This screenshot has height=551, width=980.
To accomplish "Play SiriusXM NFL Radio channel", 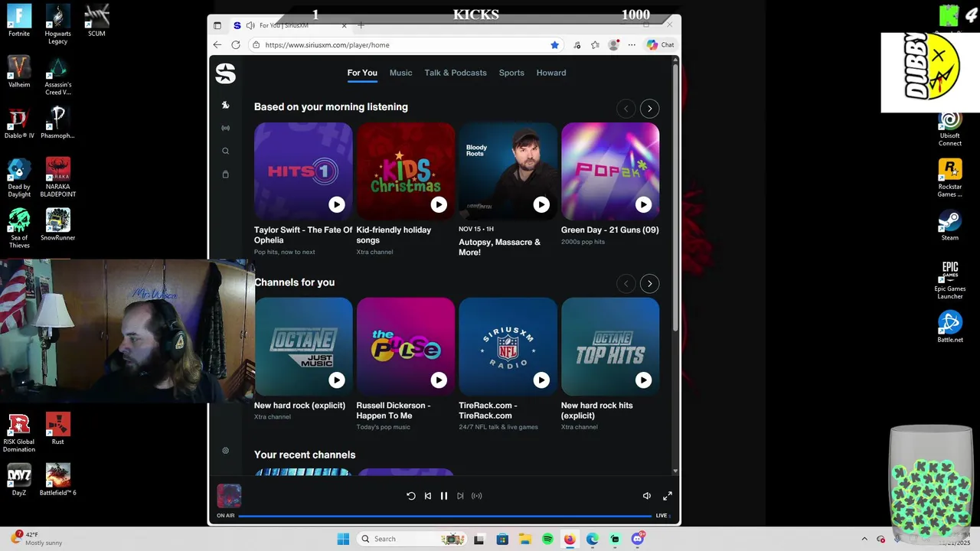I will [541, 380].
